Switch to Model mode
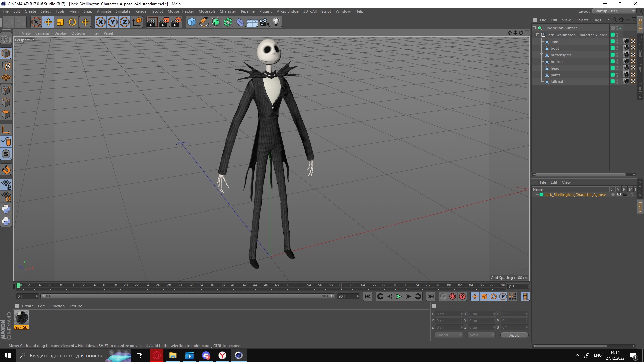644x362 pixels. click(6, 53)
